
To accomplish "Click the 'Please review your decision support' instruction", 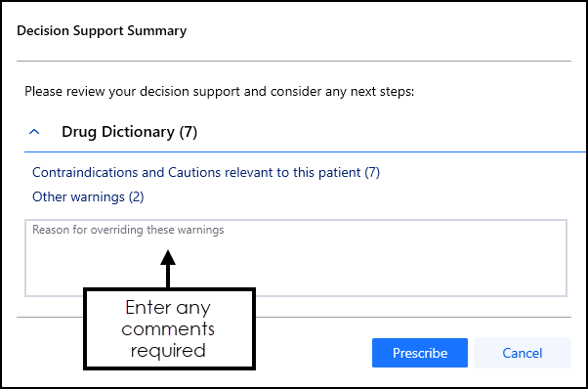I will click(x=220, y=92).
